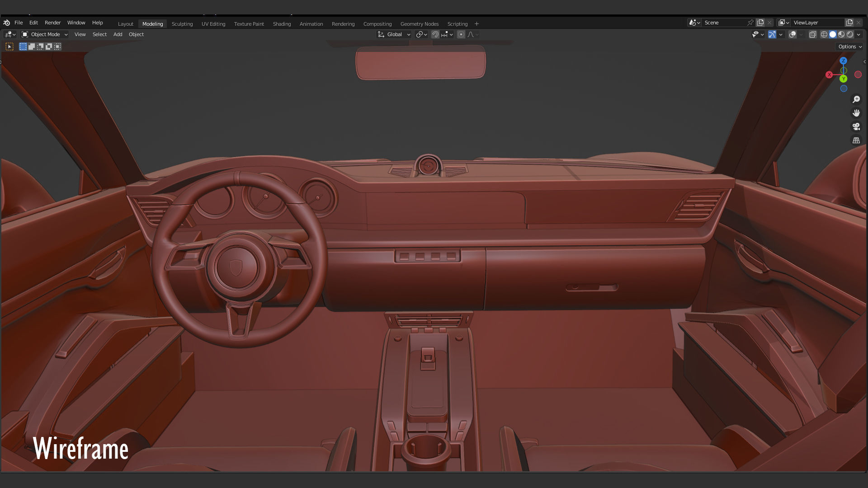The height and width of the screenshot is (488, 868).
Task: Open the Object Mode dropdown
Action: pos(45,34)
